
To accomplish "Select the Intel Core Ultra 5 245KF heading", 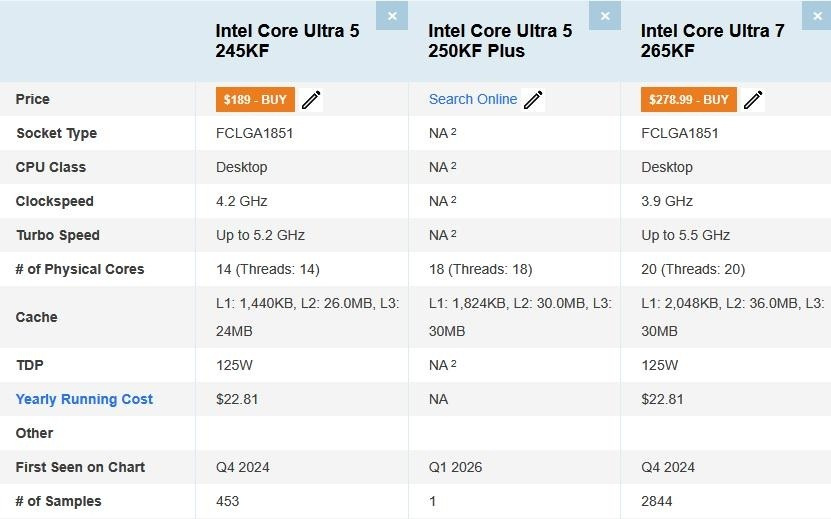I will coord(287,41).
